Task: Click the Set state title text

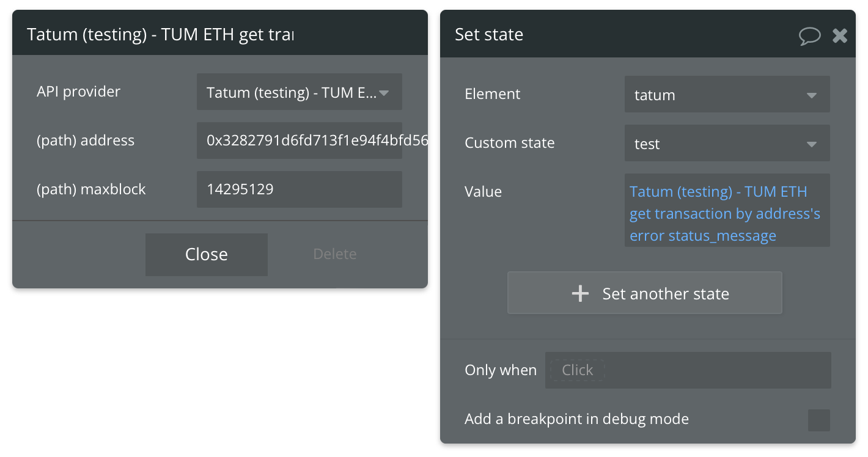Action: [x=488, y=35]
